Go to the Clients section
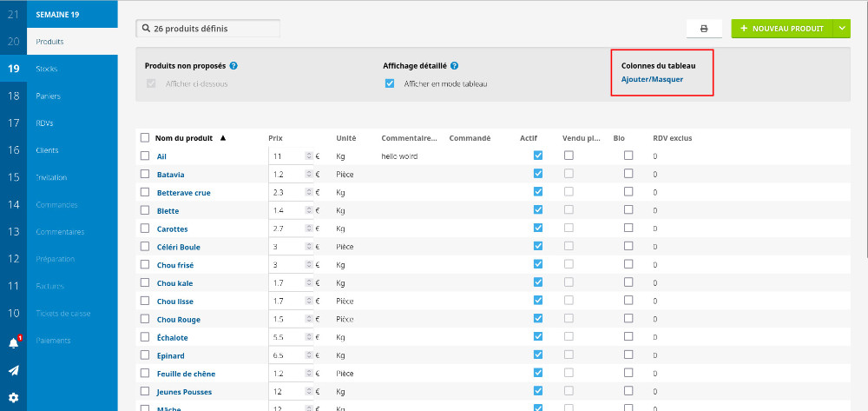868x411 pixels. (48, 150)
